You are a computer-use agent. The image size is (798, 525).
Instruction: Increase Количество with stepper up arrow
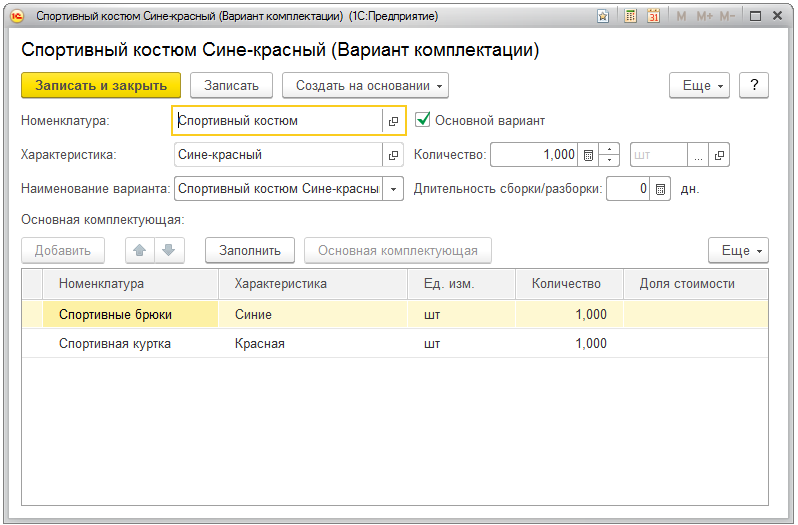(x=609, y=149)
